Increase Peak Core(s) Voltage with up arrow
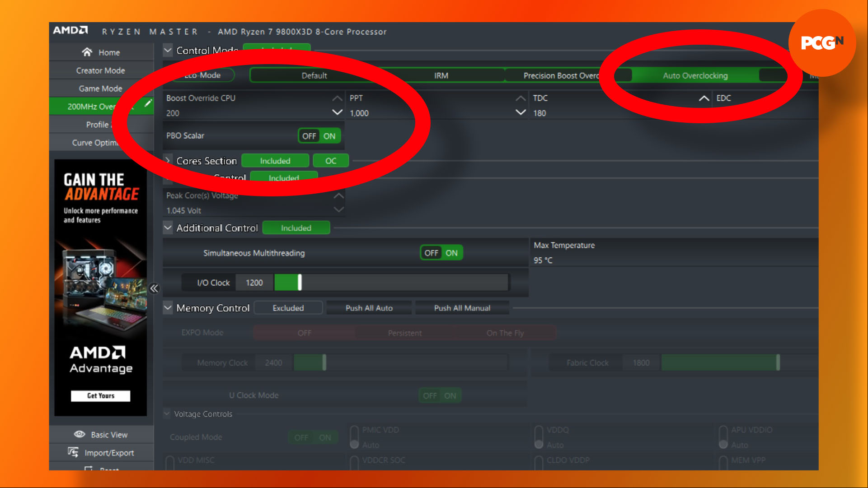This screenshot has height=488, width=868. tap(338, 195)
